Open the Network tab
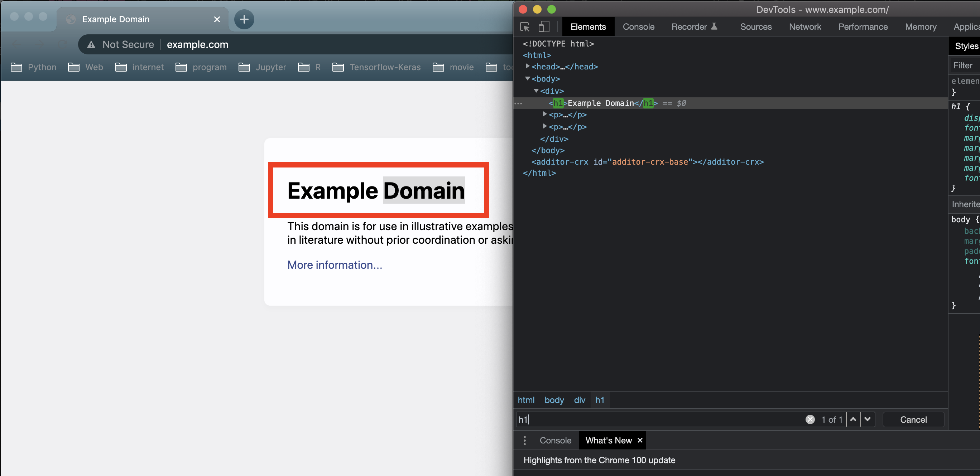The height and width of the screenshot is (476, 980). click(805, 26)
